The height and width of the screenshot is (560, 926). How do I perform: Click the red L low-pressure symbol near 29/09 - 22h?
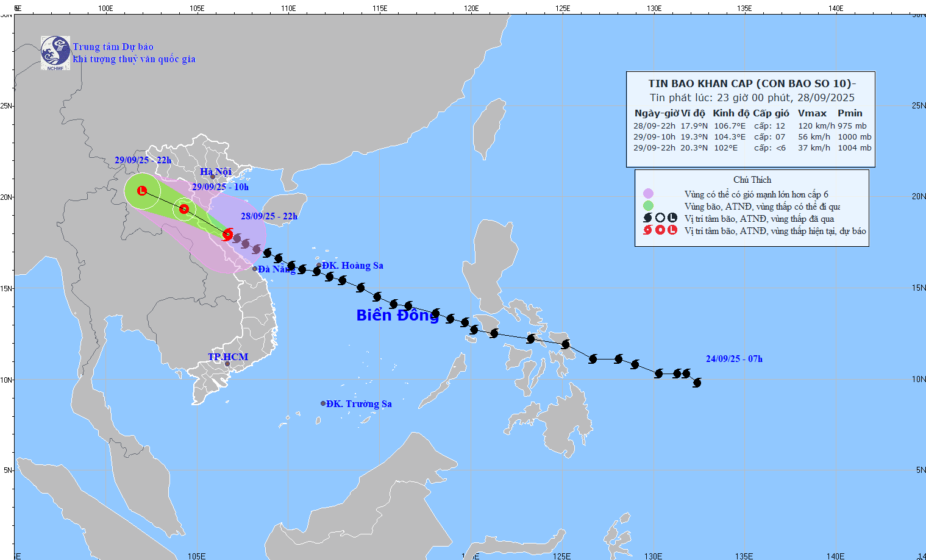(x=142, y=191)
